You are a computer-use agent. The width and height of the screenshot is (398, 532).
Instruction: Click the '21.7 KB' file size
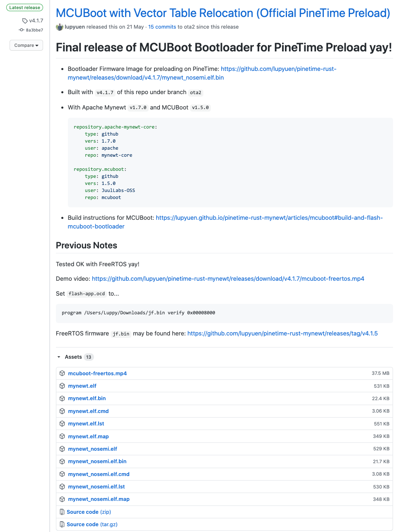tap(381, 462)
